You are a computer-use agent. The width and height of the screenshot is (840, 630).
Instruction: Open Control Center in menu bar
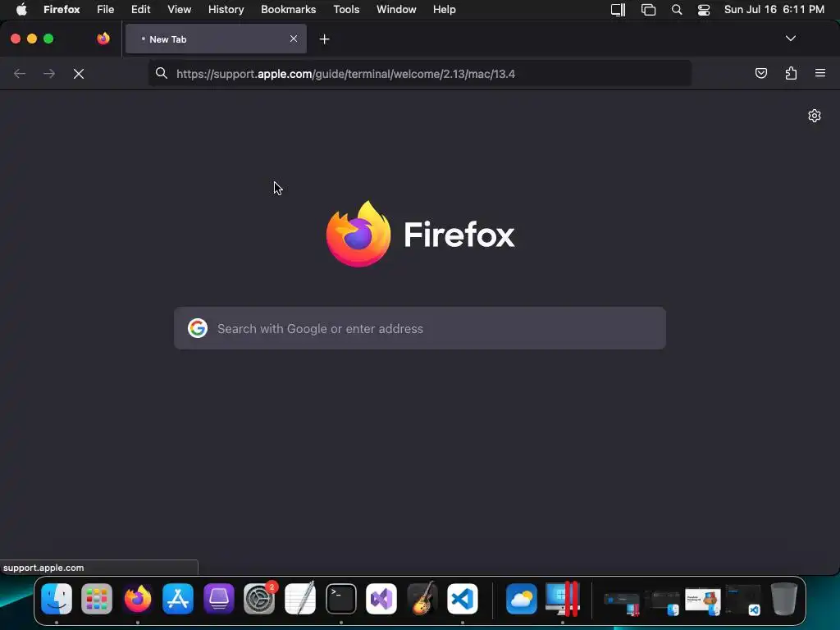coord(704,10)
